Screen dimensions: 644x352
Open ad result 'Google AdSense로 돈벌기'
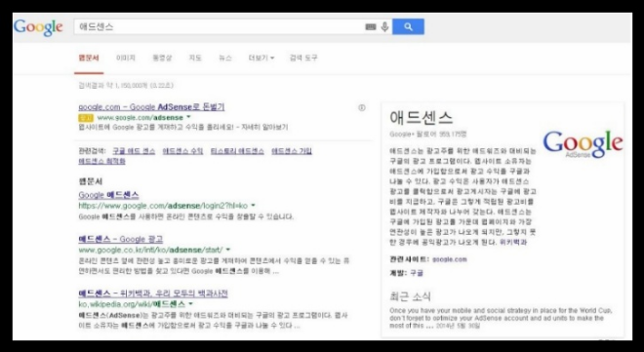(x=151, y=107)
